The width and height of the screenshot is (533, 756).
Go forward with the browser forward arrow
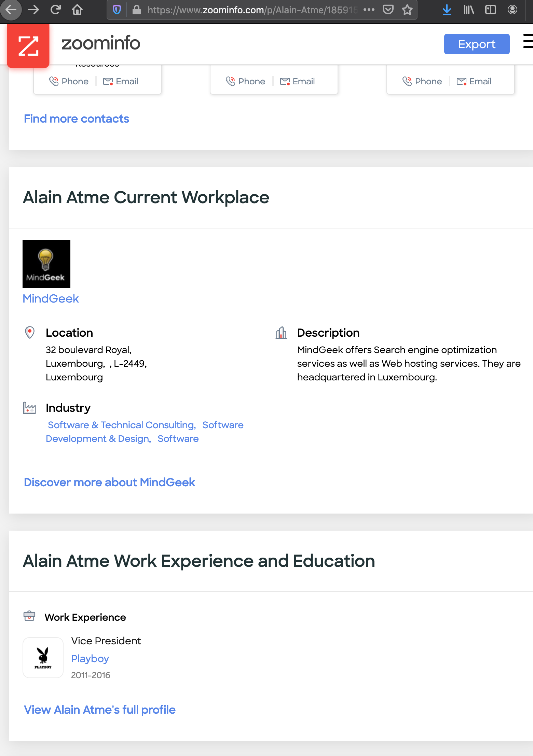[x=33, y=10]
